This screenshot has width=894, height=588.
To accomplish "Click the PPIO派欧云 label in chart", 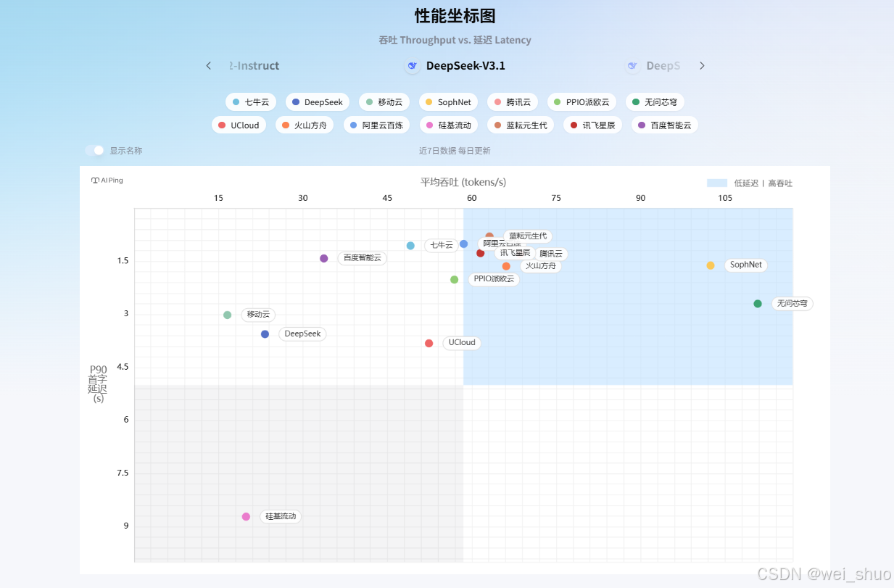I will pyautogui.click(x=494, y=279).
